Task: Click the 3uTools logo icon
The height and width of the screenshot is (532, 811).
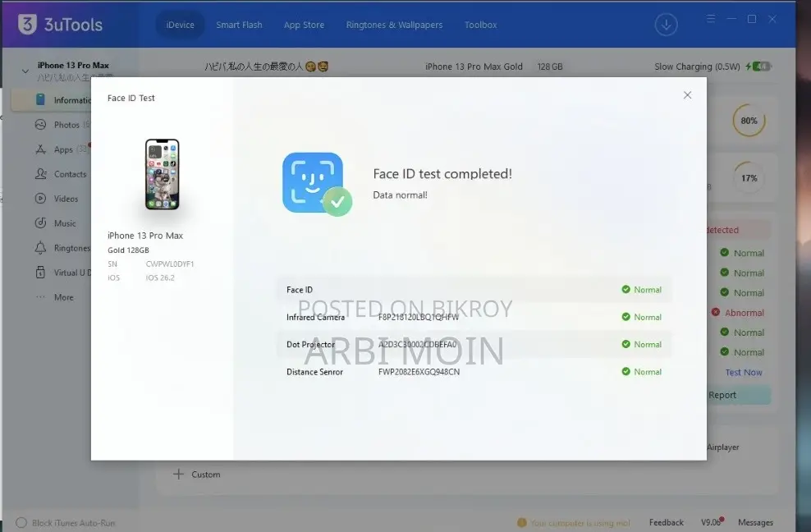Action: click(x=27, y=25)
